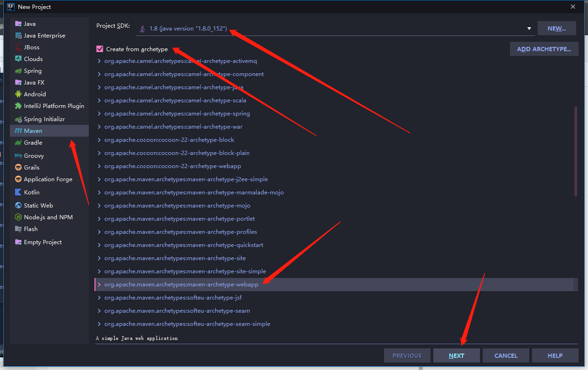Click the Java FX folder icon
588x370 pixels.
click(18, 83)
